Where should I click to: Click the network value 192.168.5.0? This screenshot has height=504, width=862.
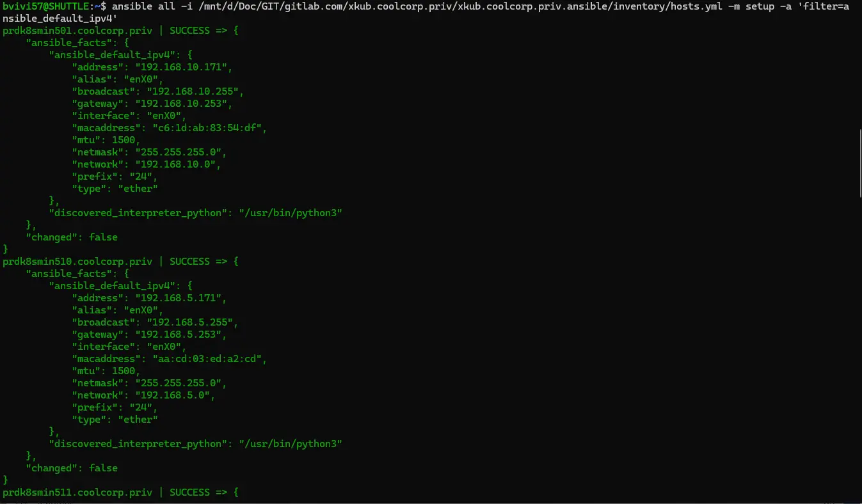click(172, 395)
